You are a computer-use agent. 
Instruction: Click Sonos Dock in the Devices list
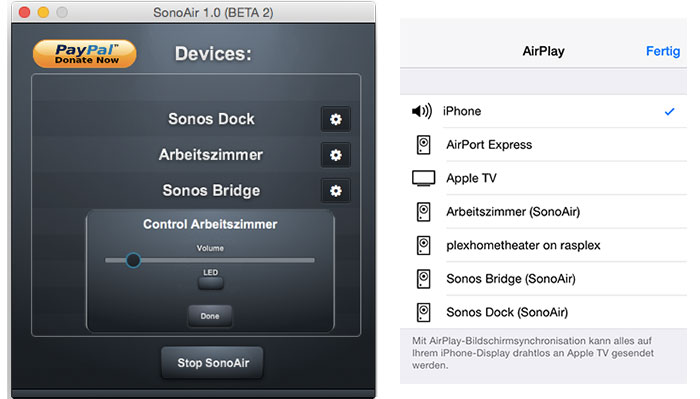coord(211,119)
